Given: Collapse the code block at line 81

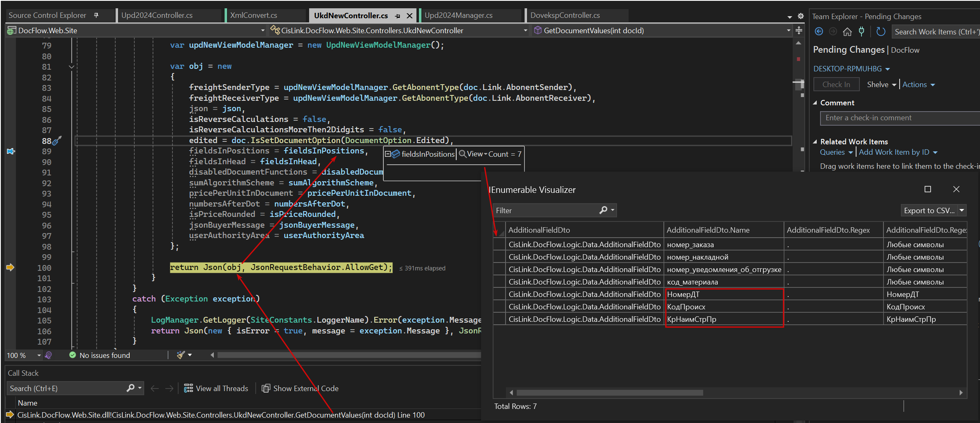Looking at the screenshot, I should click(x=72, y=67).
